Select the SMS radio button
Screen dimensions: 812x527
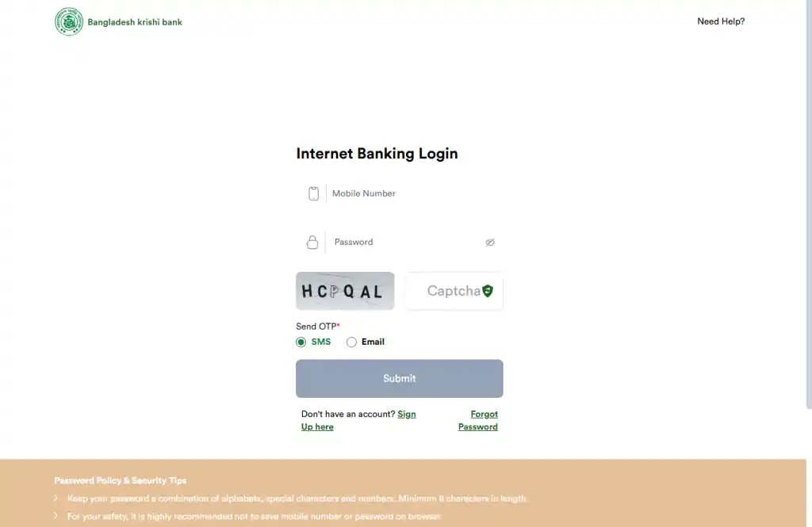pyautogui.click(x=301, y=342)
